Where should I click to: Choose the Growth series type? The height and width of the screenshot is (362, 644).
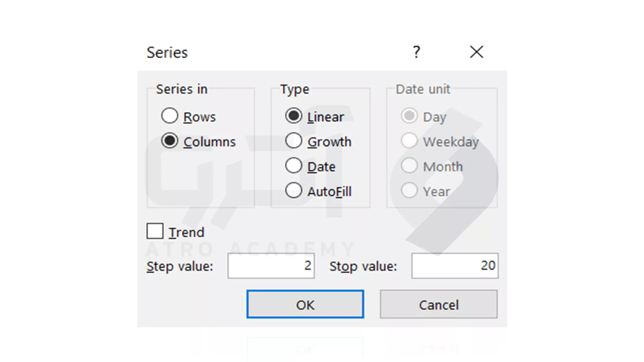pyautogui.click(x=294, y=141)
